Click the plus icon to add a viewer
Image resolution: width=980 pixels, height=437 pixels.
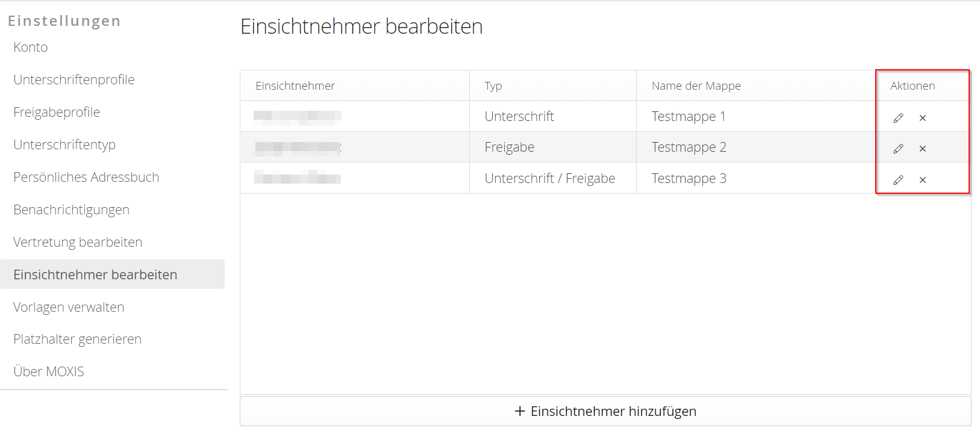(519, 411)
